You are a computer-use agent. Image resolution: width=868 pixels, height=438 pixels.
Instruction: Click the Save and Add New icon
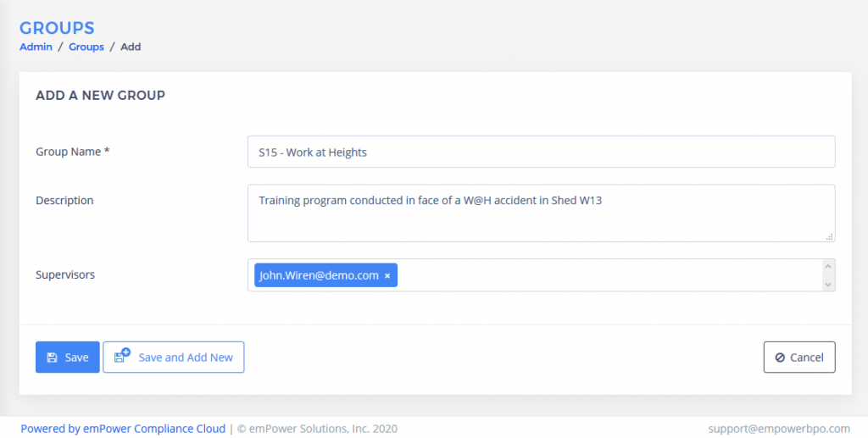point(122,356)
